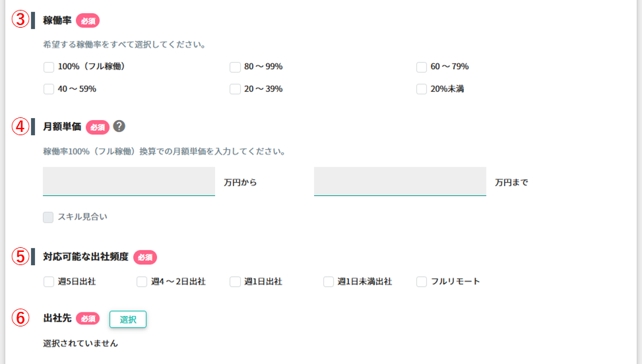Tick the 週1日出社 checkbox
642x364 pixels.
[235, 282]
